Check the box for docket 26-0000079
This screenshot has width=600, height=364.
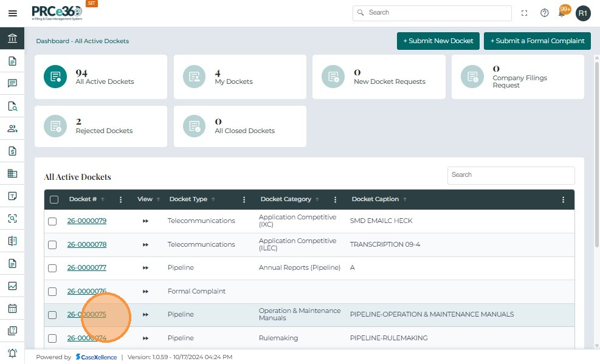point(52,221)
